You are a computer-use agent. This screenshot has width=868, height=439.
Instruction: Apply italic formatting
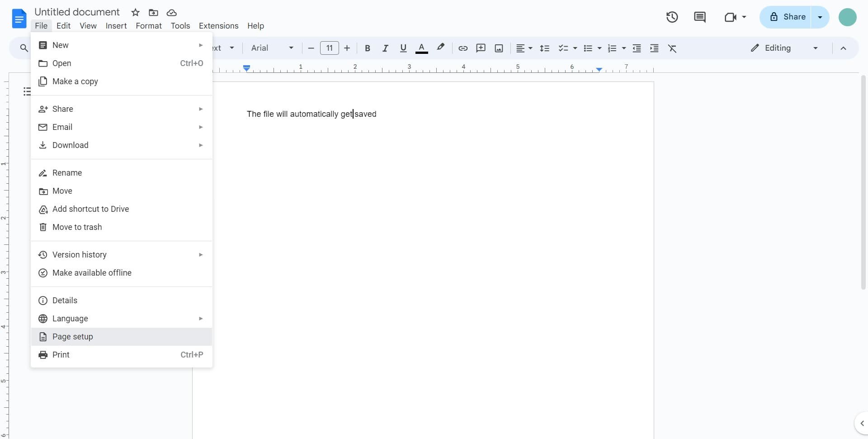(385, 48)
